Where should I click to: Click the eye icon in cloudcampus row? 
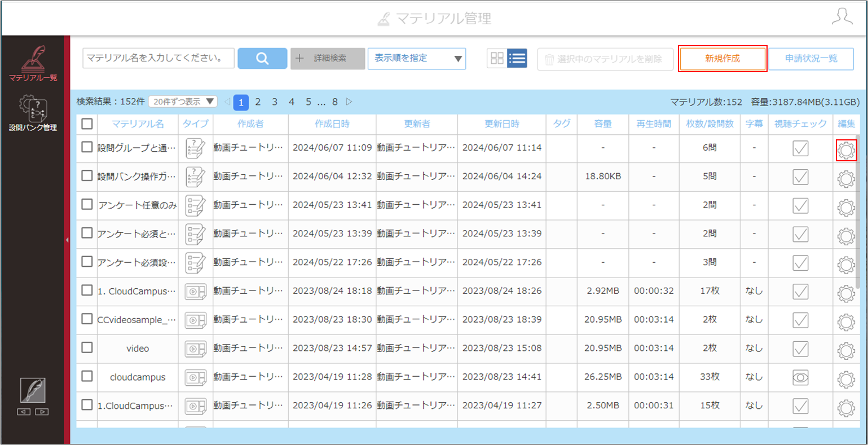click(x=800, y=377)
